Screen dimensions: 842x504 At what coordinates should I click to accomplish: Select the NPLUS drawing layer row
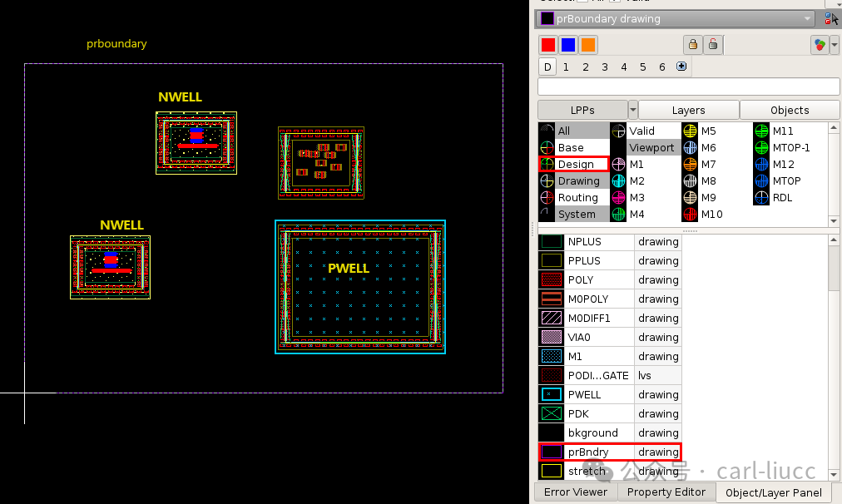610,242
